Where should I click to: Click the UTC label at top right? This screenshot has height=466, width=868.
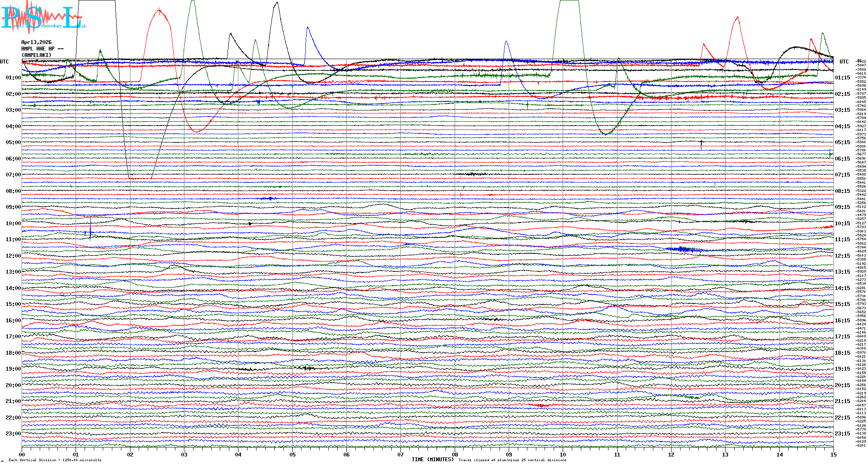tap(844, 62)
